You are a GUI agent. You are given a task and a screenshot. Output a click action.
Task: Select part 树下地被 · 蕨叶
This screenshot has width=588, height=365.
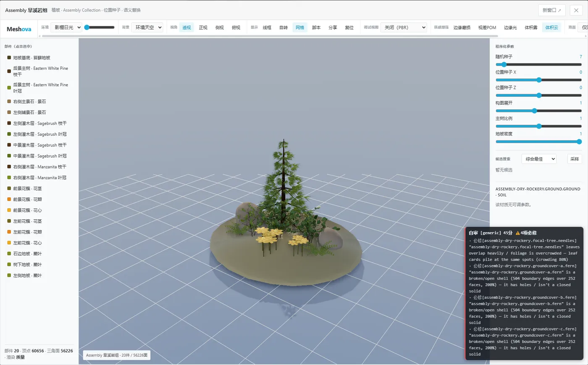[39, 264]
